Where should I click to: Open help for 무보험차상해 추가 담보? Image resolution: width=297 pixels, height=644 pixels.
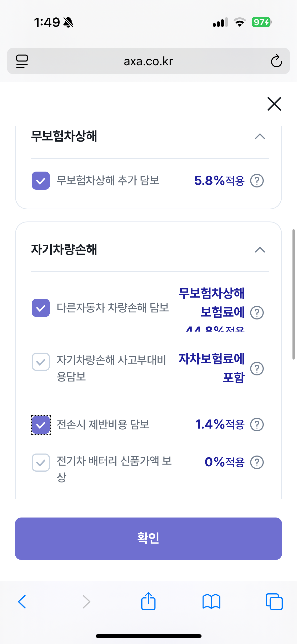click(257, 181)
